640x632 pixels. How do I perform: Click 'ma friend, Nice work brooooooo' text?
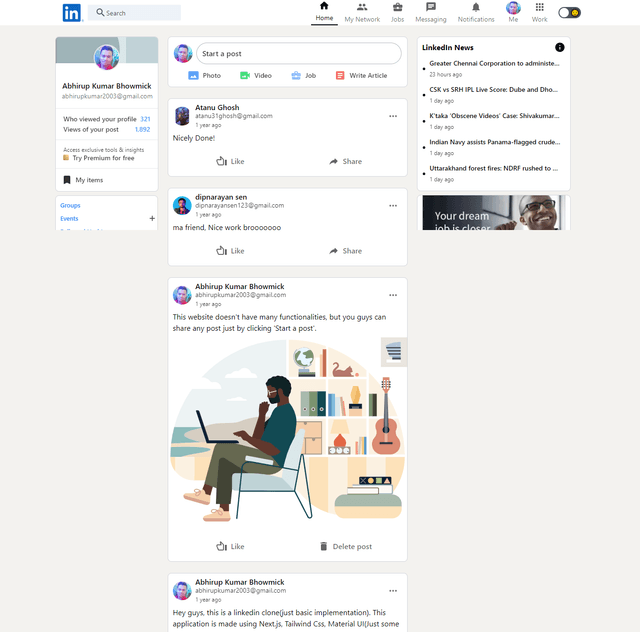[227, 227]
